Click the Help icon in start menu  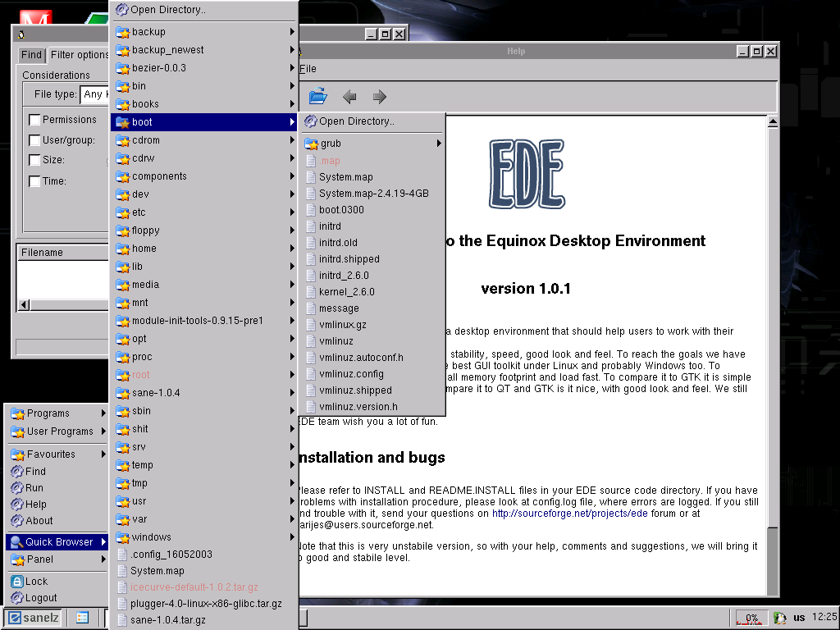(x=17, y=504)
